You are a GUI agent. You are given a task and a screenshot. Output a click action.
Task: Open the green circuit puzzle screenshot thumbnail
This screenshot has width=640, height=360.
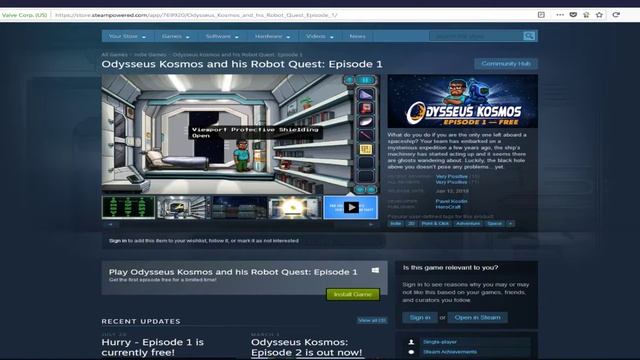pos(129,207)
